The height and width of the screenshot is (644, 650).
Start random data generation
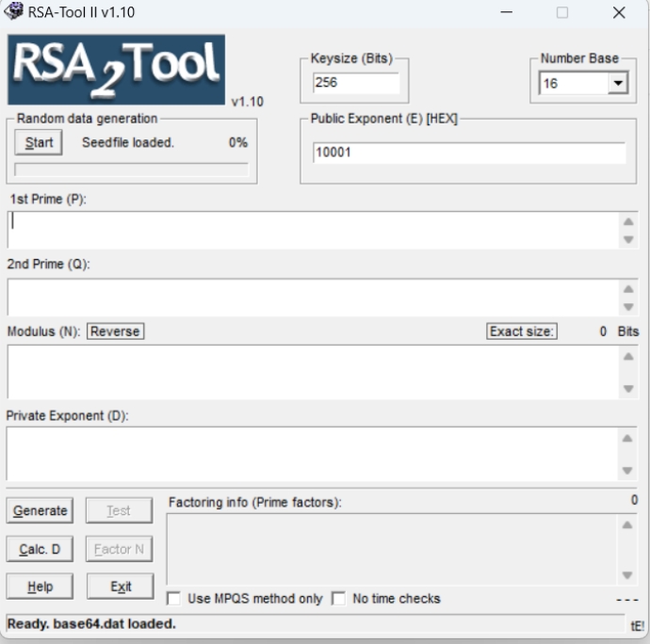point(39,143)
